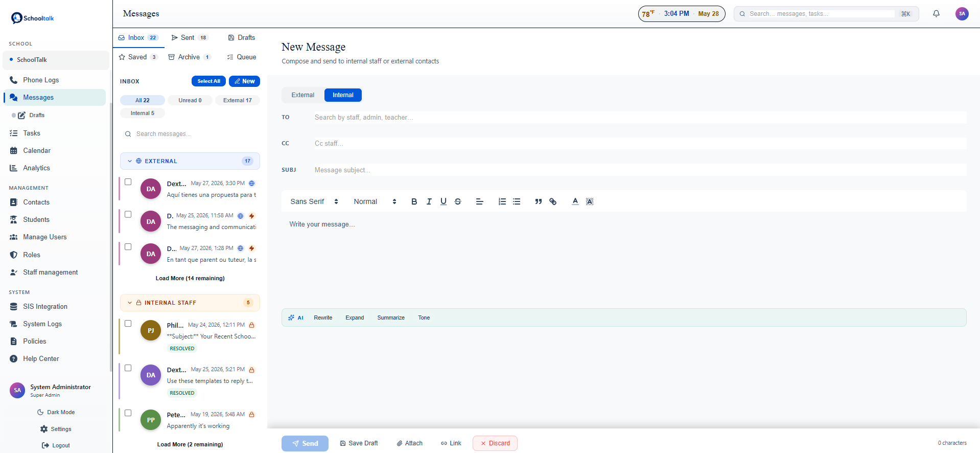Open the notifications bell
The image size is (980, 453).
point(936,14)
